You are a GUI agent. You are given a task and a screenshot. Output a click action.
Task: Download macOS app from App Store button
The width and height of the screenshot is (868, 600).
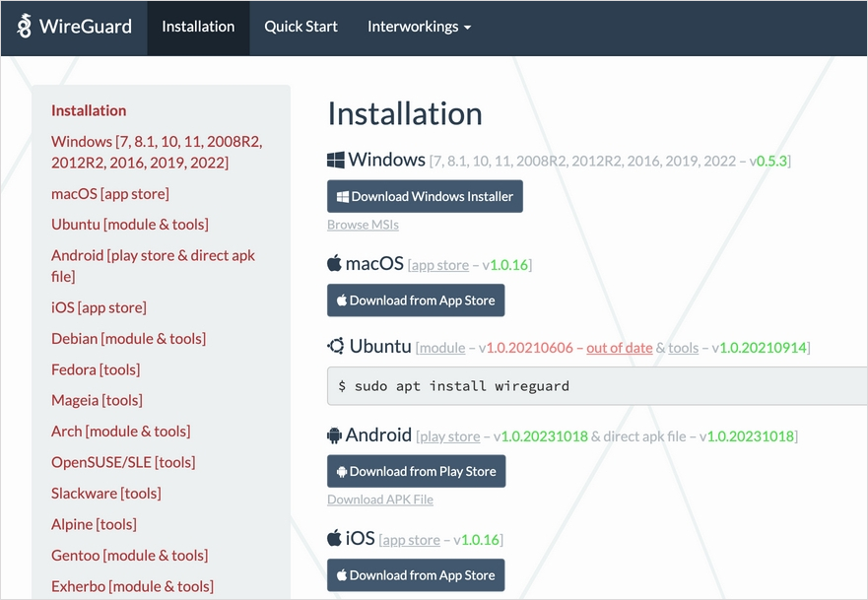tap(416, 300)
